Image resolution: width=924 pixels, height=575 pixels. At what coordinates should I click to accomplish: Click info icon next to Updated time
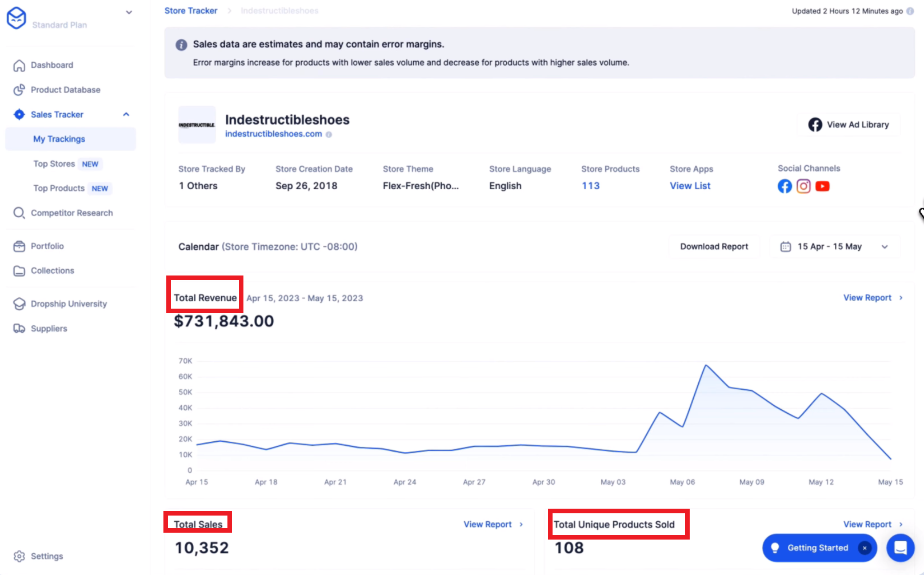click(x=910, y=11)
